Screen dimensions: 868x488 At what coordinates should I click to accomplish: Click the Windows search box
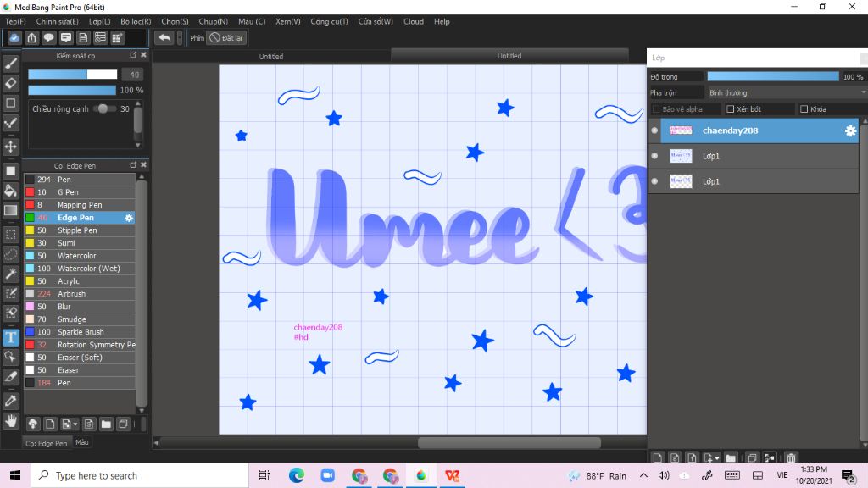click(140, 475)
